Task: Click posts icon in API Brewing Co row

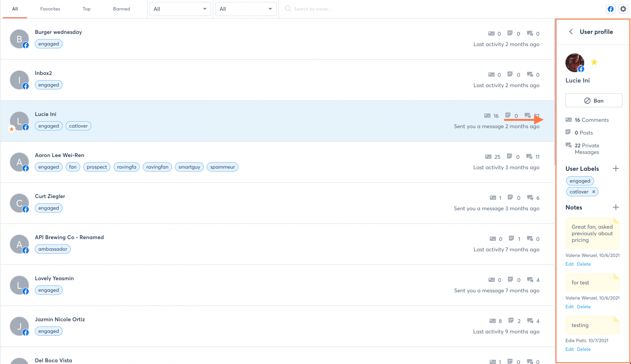Action: point(511,238)
